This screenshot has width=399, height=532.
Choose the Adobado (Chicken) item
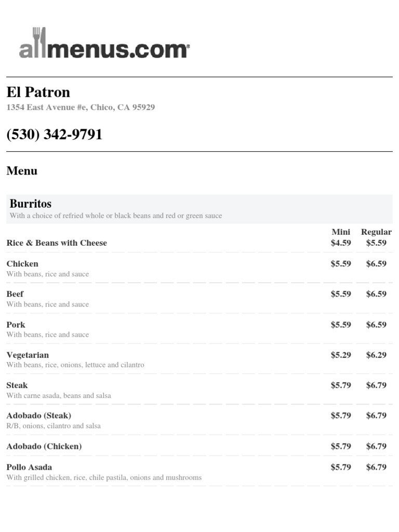point(44,446)
